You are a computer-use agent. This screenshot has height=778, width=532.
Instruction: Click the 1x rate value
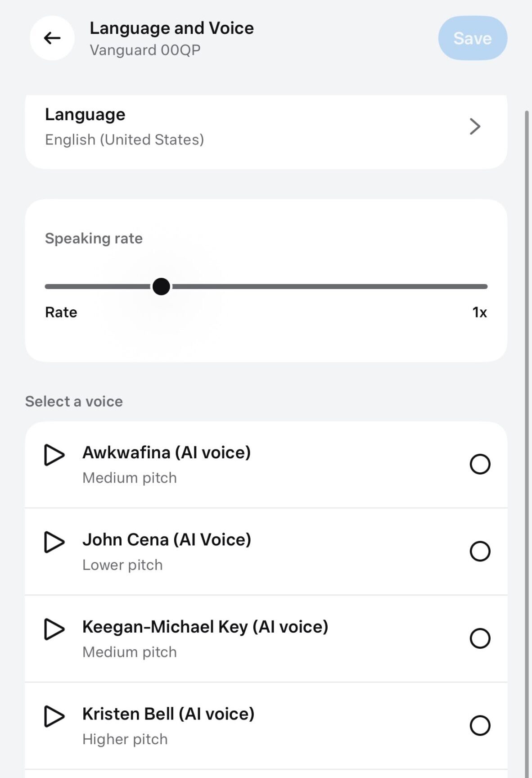[x=479, y=312]
